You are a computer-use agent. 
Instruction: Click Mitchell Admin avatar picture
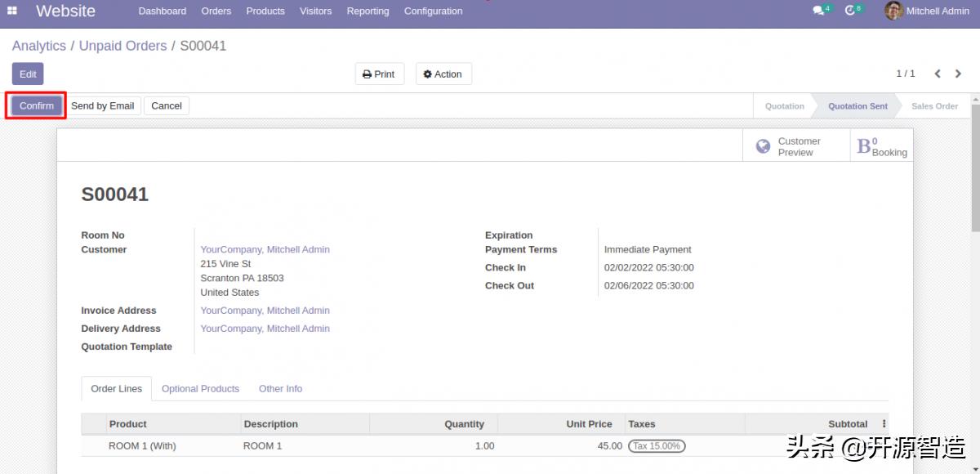pyautogui.click(x=893, y=11)
